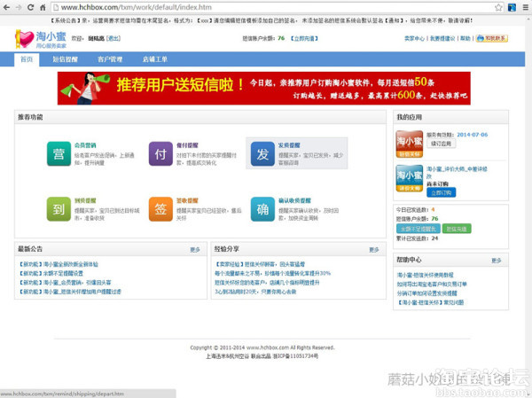Click 更多 in the 最新公告 panel
Screen dimensions: 532x398
(195, 250)
